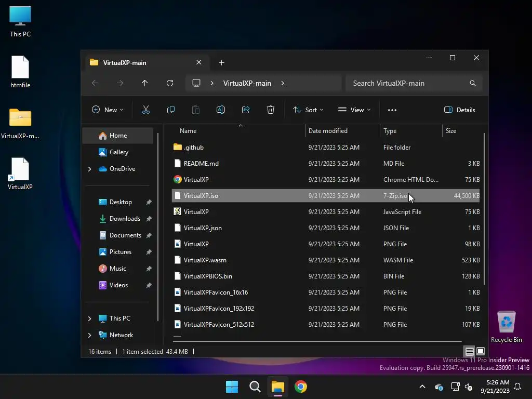532x399 pixels.
Task: Select the htmfile desktop icon
Action: click(20, 72)
